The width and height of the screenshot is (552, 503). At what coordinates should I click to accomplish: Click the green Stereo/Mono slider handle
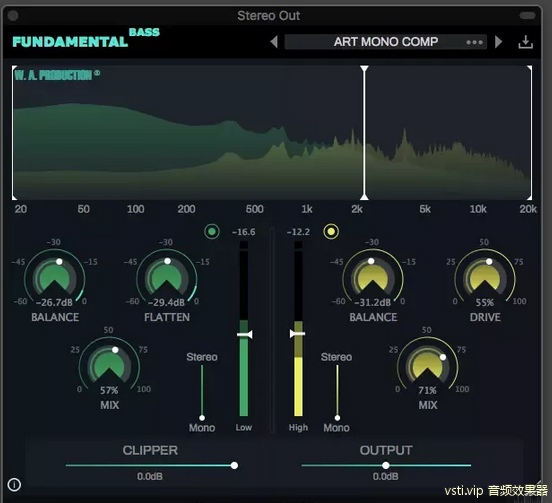click(202, 418)
